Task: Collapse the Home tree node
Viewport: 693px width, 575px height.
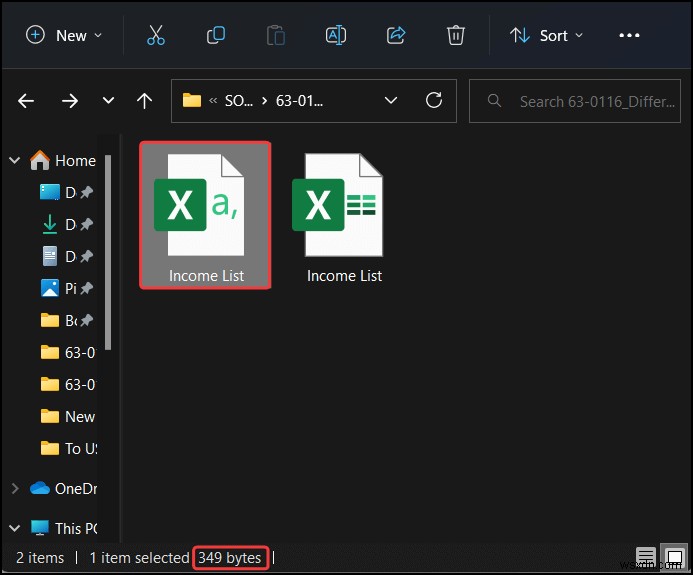Action: [x=15, y=160]
